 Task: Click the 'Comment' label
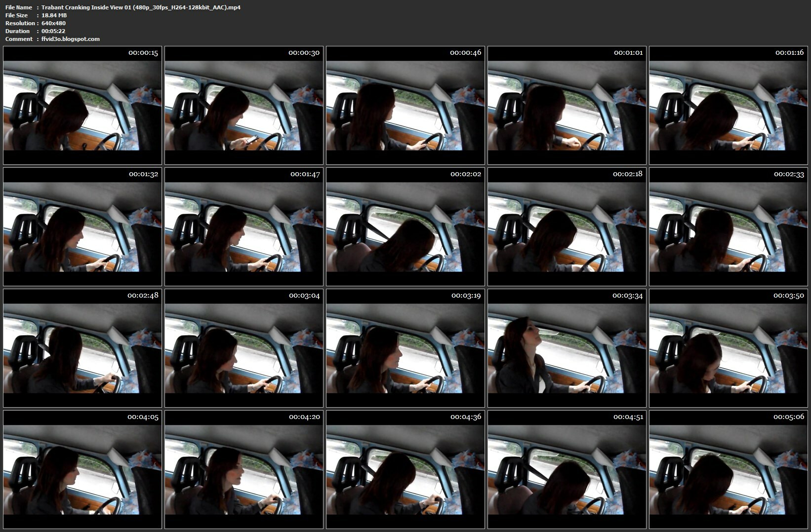(x=19, y=39)
